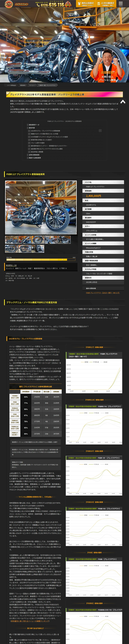Click the 2,400,000円 purchase price value
Screen dimensions: 129x644
[93, 196]
